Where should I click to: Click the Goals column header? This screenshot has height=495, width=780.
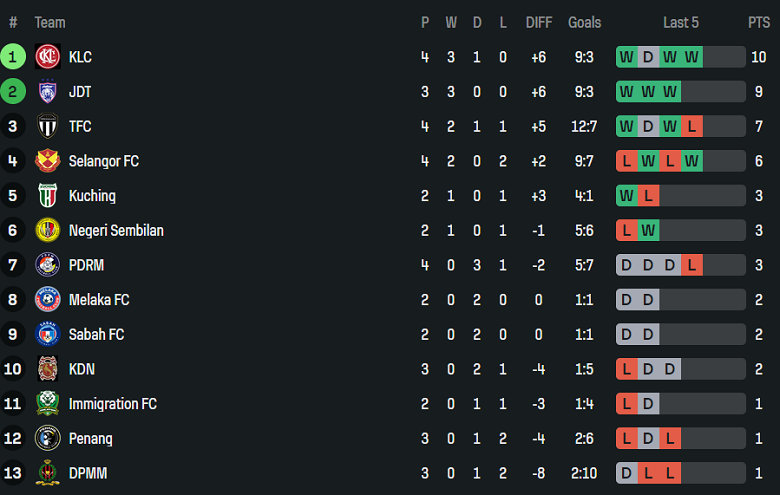(x=585, y=22)
